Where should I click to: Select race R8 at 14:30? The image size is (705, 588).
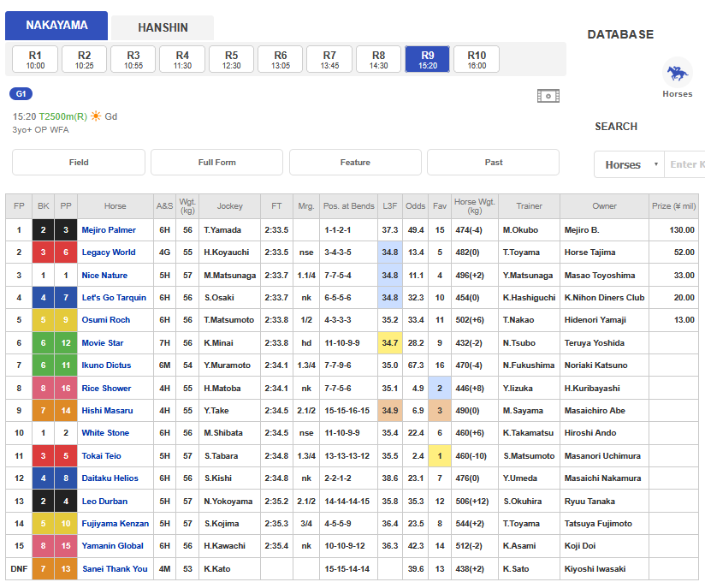coord(378,59)
